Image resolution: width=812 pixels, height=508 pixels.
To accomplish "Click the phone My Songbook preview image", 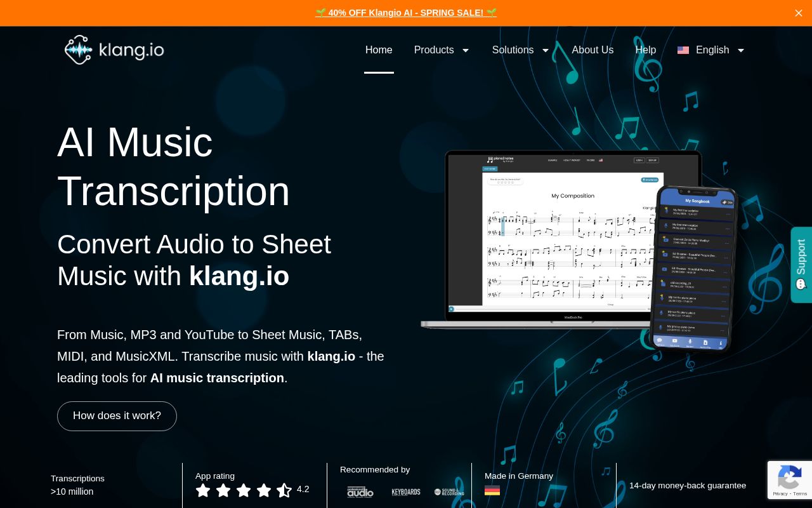I will click(693, 270).
